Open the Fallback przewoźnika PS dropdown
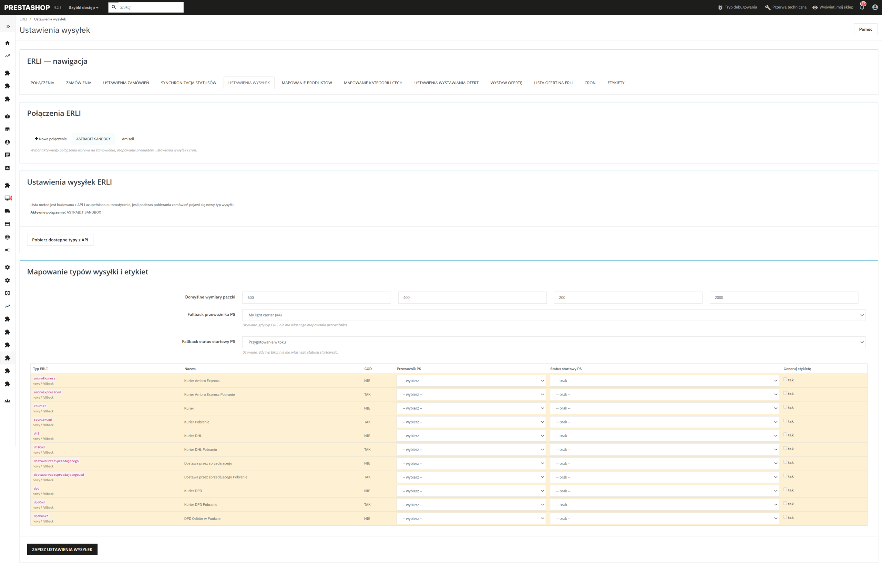882x588 pixels. coord(554,315)
